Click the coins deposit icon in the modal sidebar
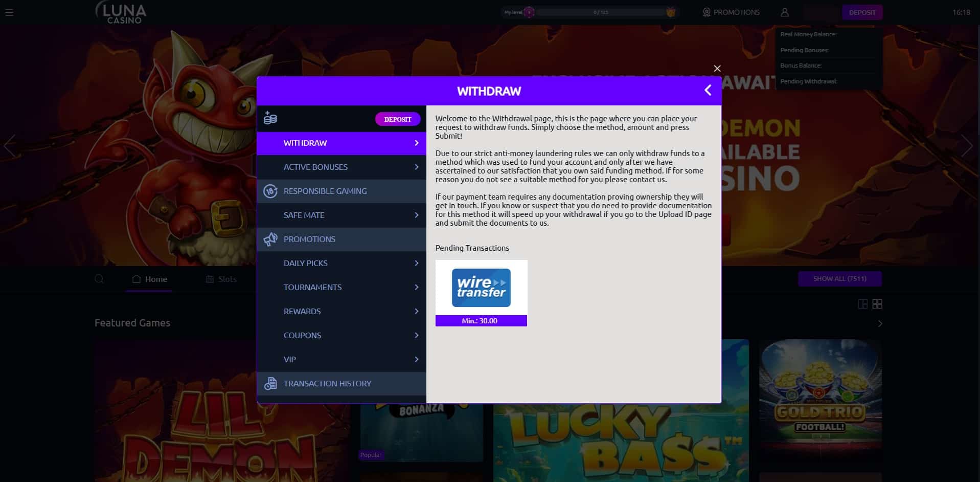 270,118
